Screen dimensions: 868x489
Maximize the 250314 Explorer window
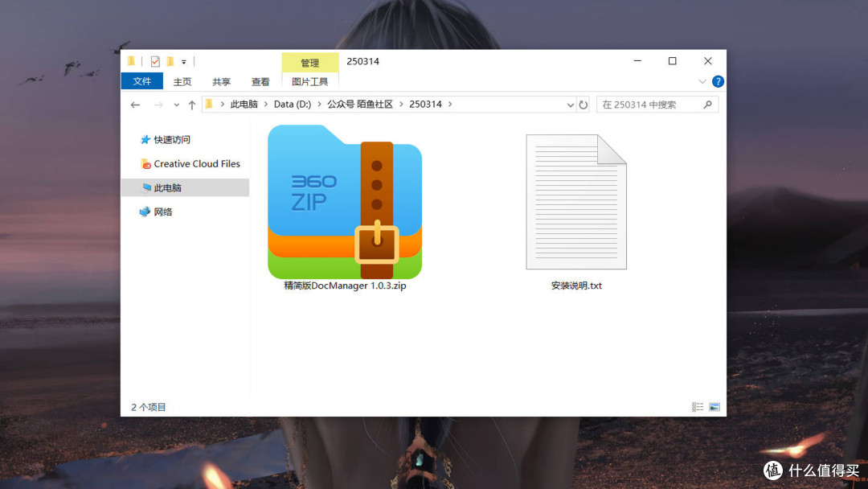[673, 61]
